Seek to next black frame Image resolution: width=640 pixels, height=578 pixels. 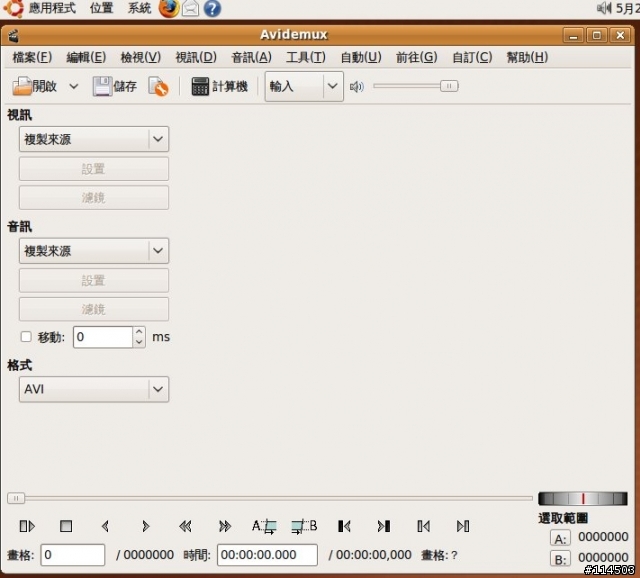tap(384, 526)
